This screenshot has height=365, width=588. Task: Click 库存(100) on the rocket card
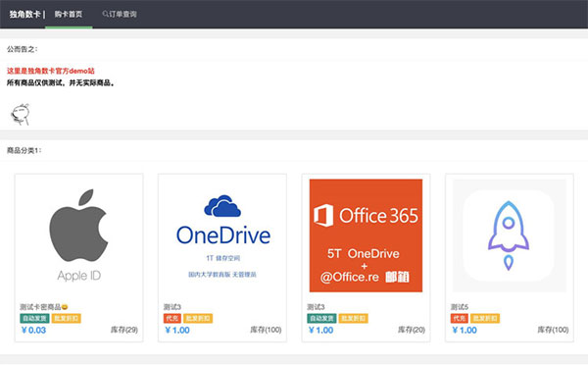click(x=553, y=330)
